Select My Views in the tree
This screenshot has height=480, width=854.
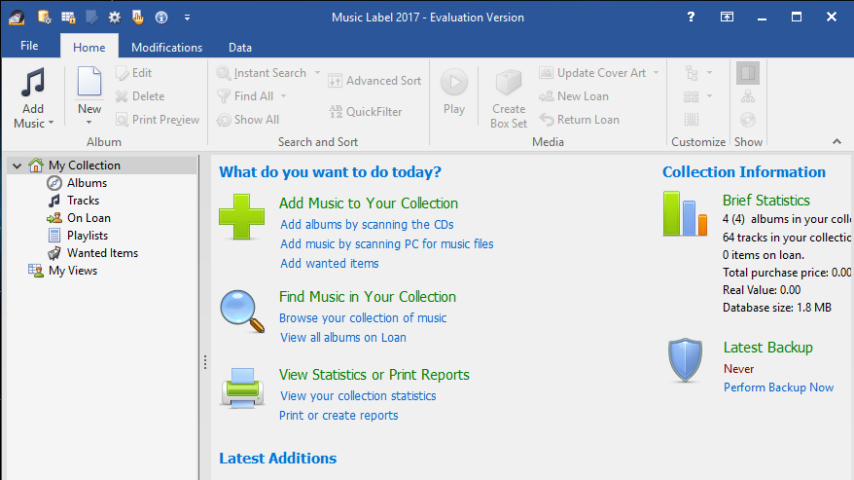click(x=73, y=270)
